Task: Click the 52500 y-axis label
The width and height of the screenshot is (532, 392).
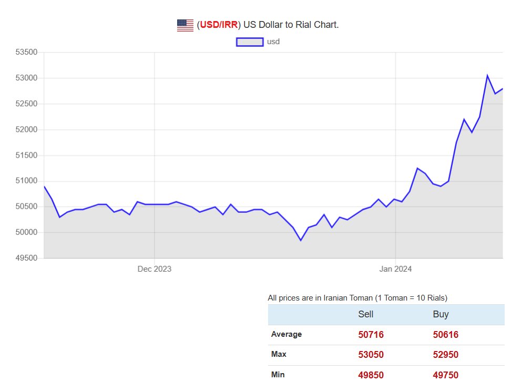Action: [26, 104]
